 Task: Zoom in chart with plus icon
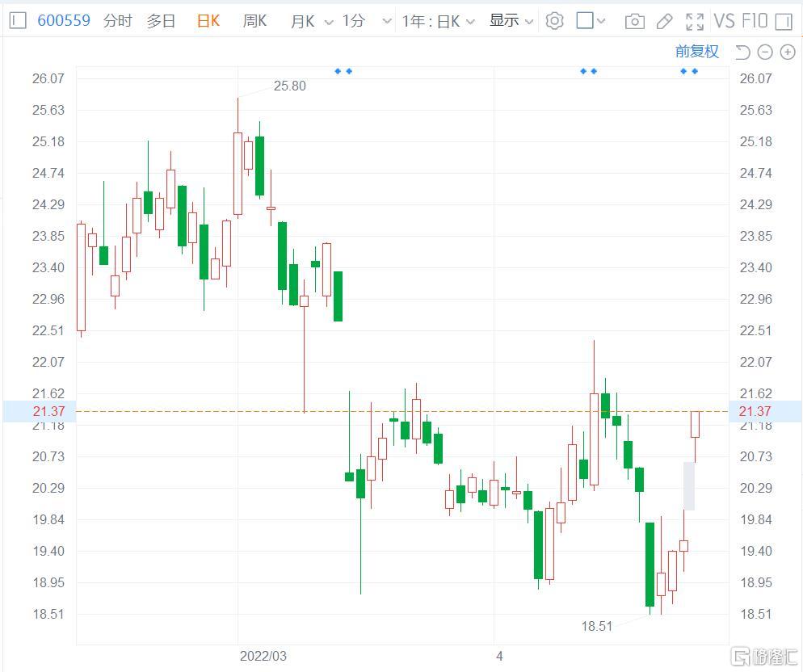pyautogui.click(x=788, y=52)
